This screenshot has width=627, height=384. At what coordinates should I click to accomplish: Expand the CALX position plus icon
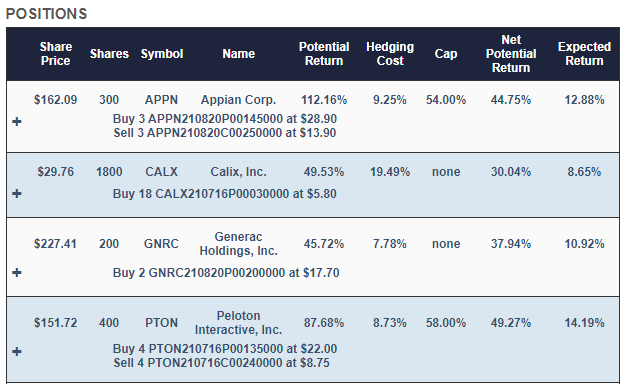(x=17, y=194)
